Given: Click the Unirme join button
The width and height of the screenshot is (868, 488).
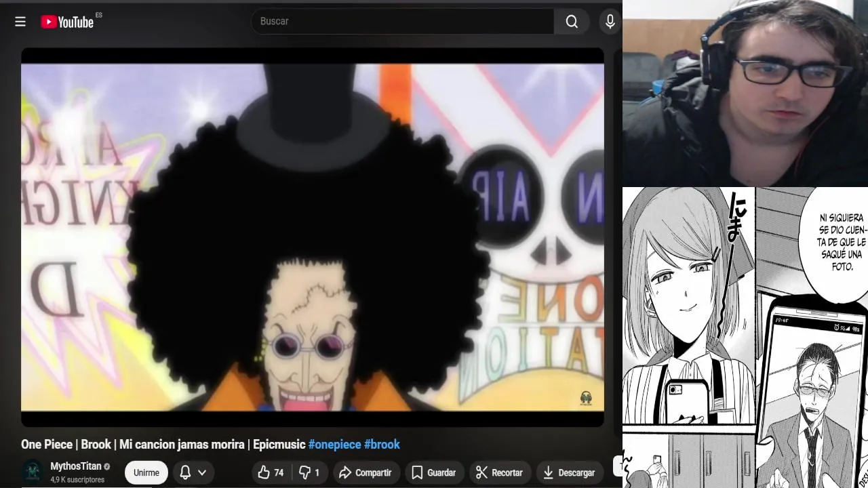Looking at the screenshot, I should tap(146, 472).
